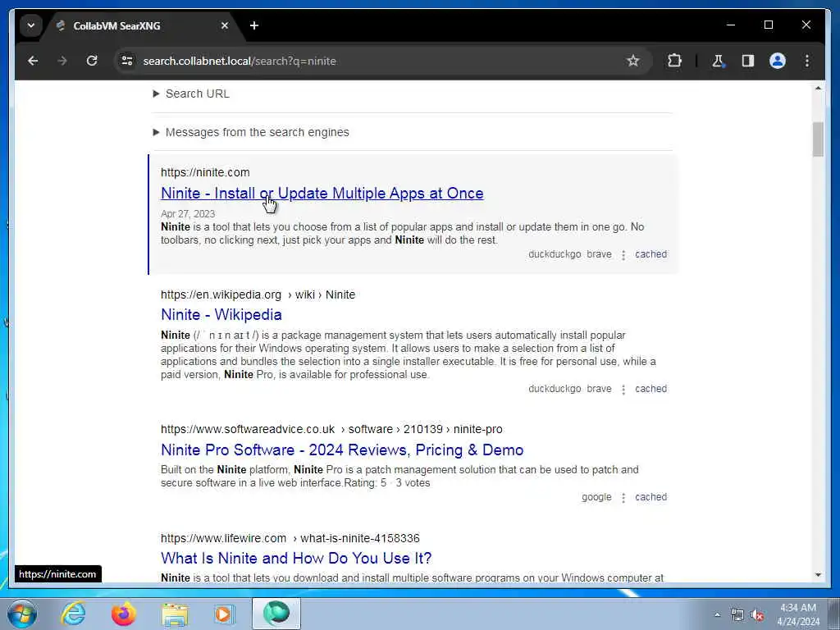Open the Chrome three-dot menu

[807, 61]
